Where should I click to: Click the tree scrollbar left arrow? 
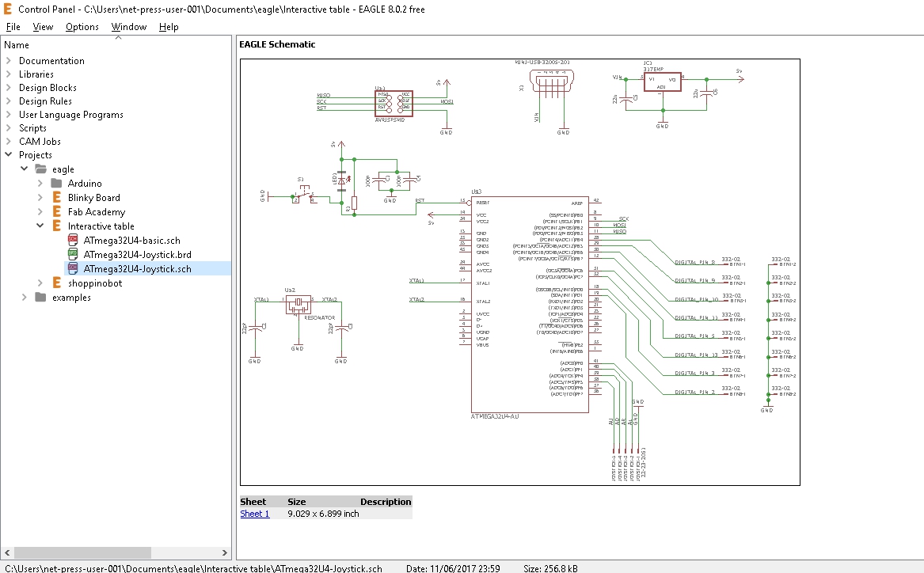[x=8, y=552]
